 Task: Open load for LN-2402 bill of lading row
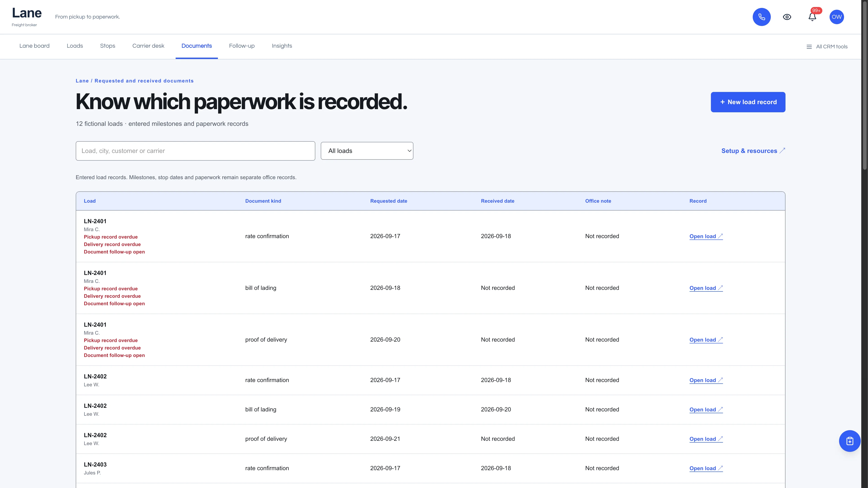coord(706,410)
